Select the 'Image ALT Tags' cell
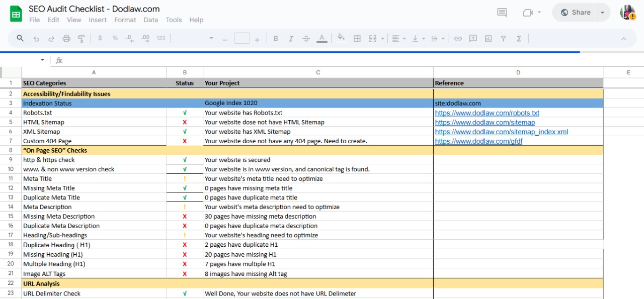Screen dimensions: 644x299 [94, 274]
